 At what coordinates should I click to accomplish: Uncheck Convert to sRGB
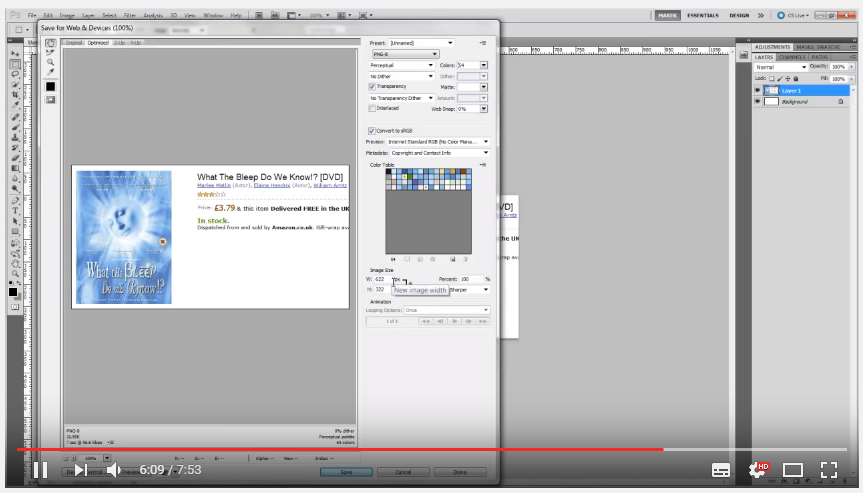click(373, 131)
